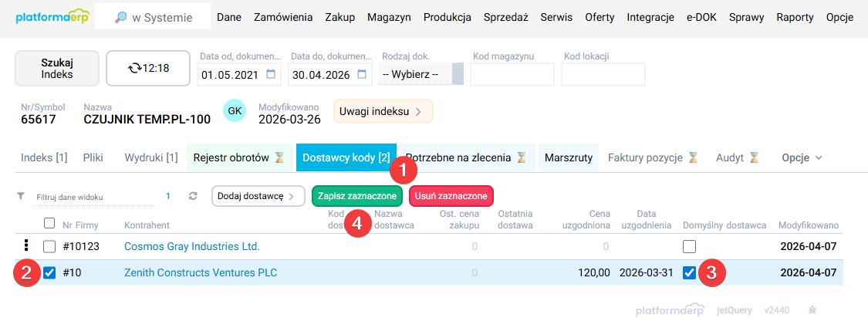Viewport: 868px width, 328px height.
Task: Click Zapisz zaznaczone green button
Action: [x=357, y=195]
